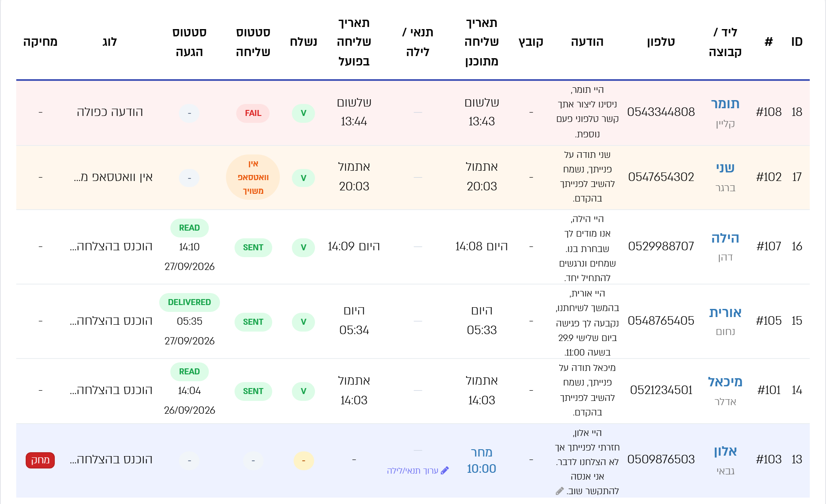Open the lead link אלון
Screen dimensions: 826x504
(x=725, y=451)
